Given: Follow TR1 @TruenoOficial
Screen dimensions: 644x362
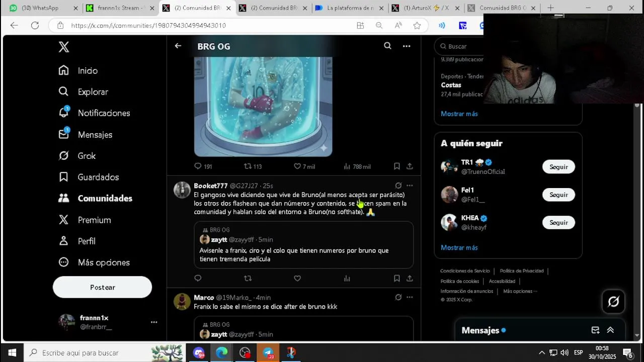Looking at the screenshot, I should tap(558, 167).
